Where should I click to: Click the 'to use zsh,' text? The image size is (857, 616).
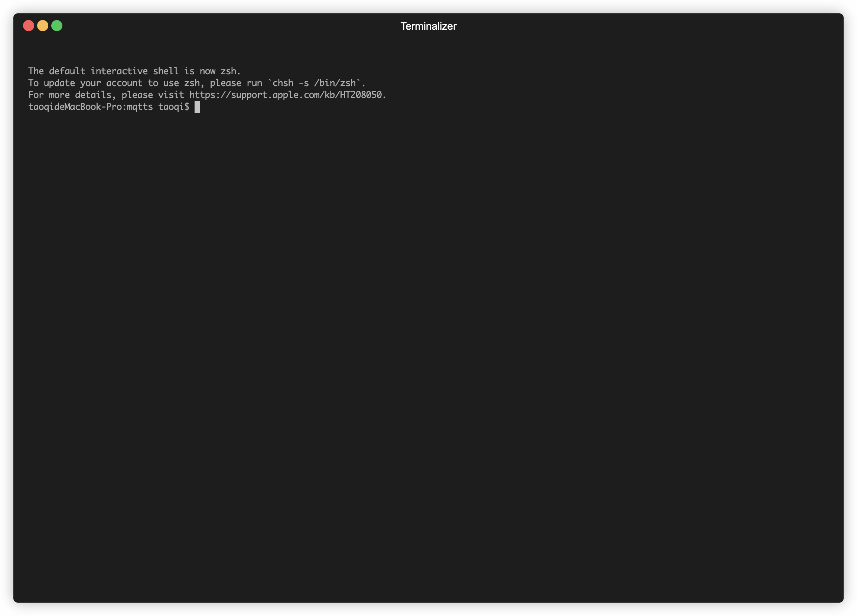pyautogui.click(x=176, y=83)
